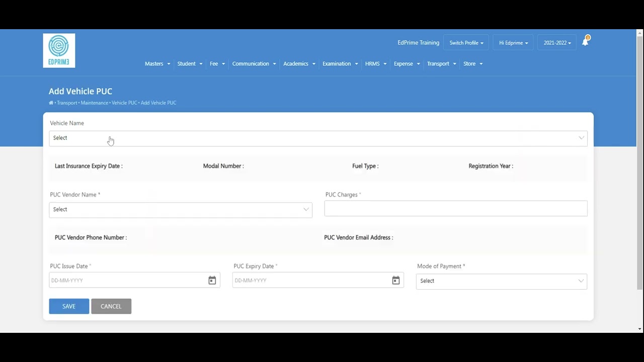Open PUC Expiry Date calendar picker

pos(396,281)
